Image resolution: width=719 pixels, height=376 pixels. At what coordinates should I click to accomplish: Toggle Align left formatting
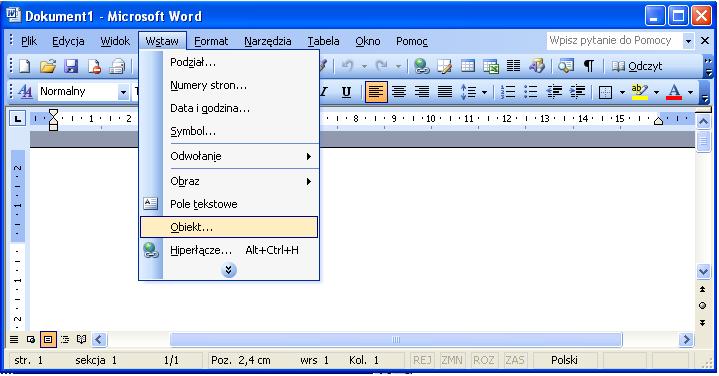coord(376,92)
